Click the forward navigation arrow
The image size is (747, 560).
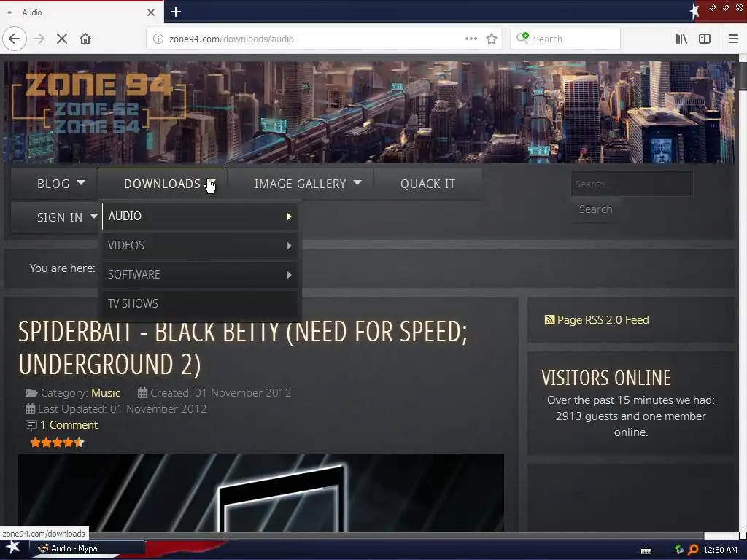point(39,39)
